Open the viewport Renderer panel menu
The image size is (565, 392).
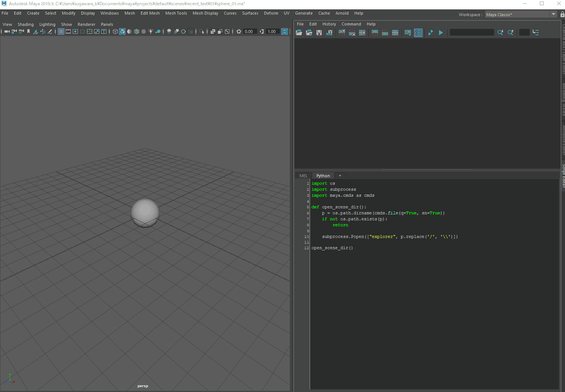point(86,24)
